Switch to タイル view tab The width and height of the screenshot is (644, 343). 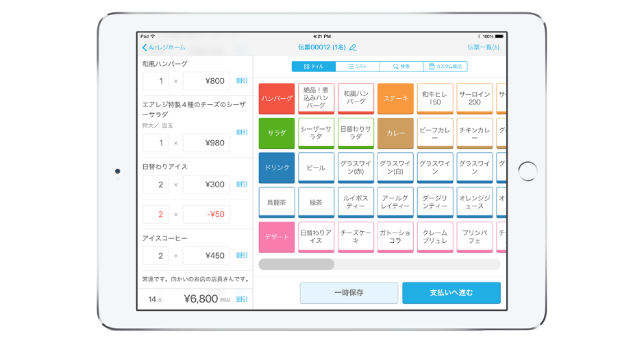tap(314, 67)
